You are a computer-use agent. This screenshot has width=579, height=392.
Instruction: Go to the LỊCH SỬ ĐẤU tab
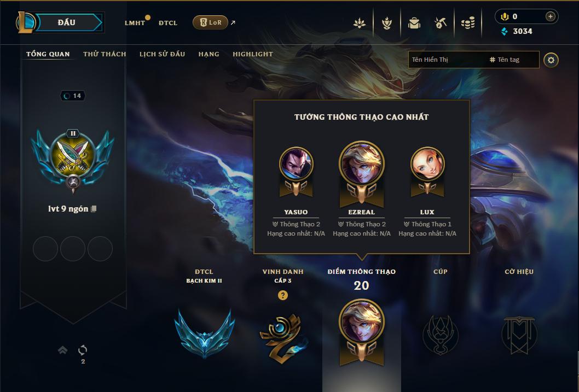(x=162, y=54)
